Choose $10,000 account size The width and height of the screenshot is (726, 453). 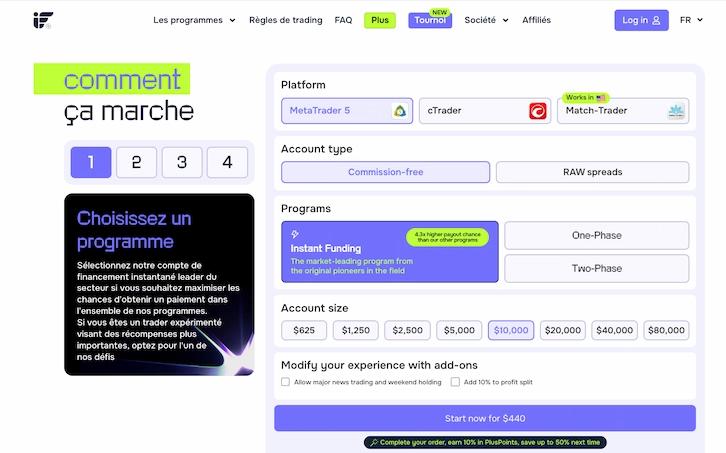pos(511,330)
